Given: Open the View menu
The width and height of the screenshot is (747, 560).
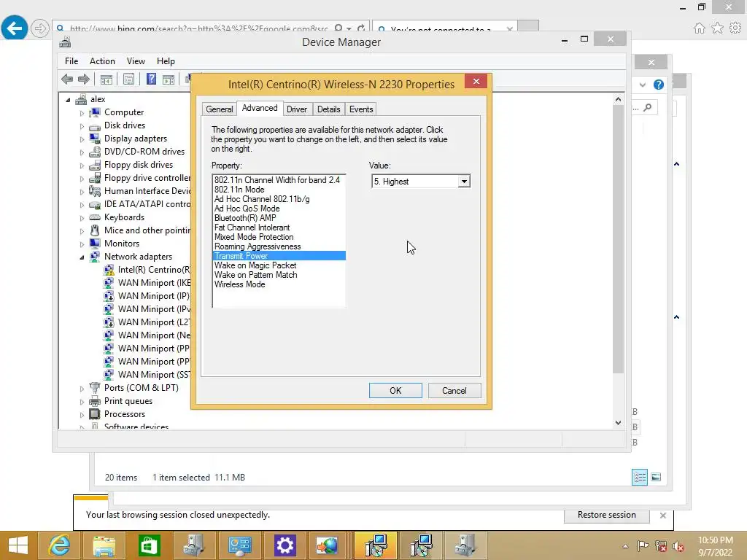Looking at the screenshot, I should tap(136, 61).
